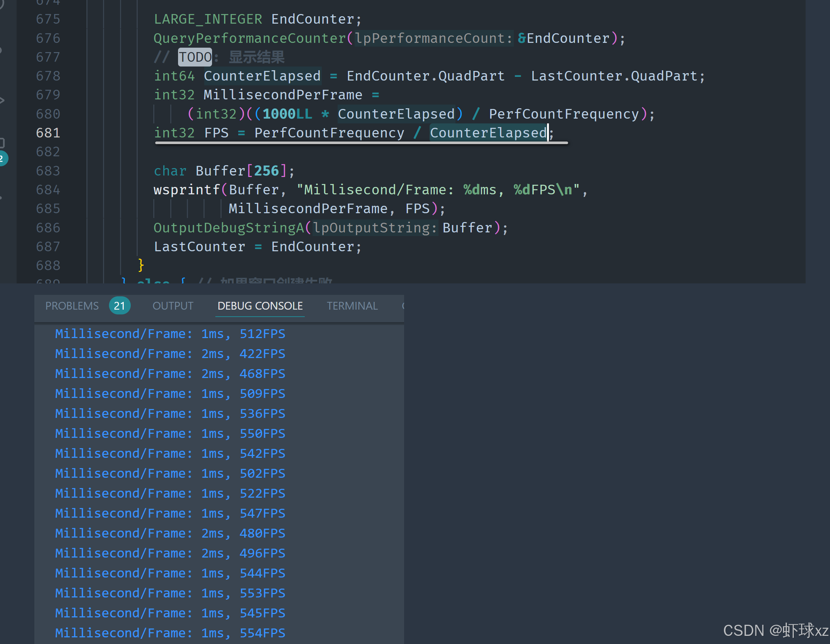Click the 480FPS console output line
Viewport: 830px width, 644px height.
[170, 534]
